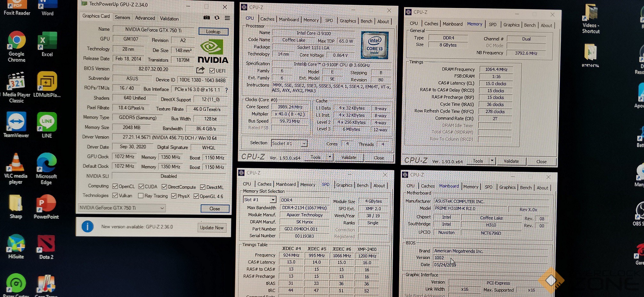Toggle the Ray Tracing checkbox
Screen dimensions: 644x297
(x=141, y=196)
